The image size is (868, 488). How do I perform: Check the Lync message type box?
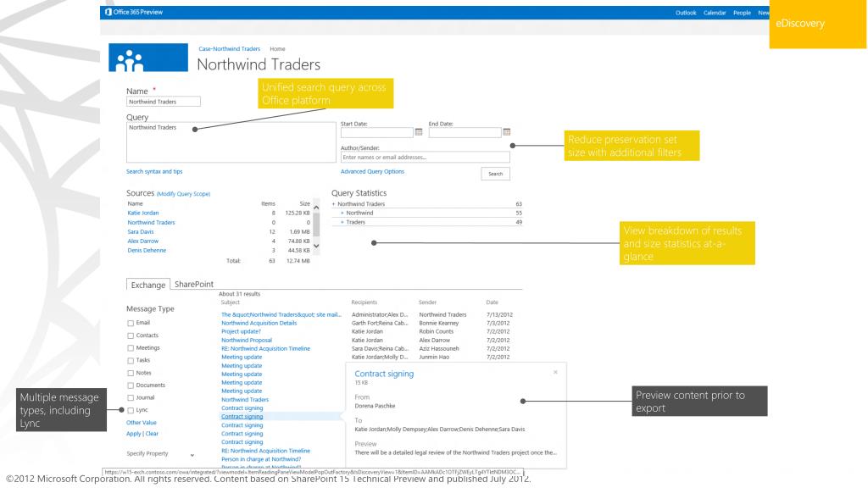(131, 411)
